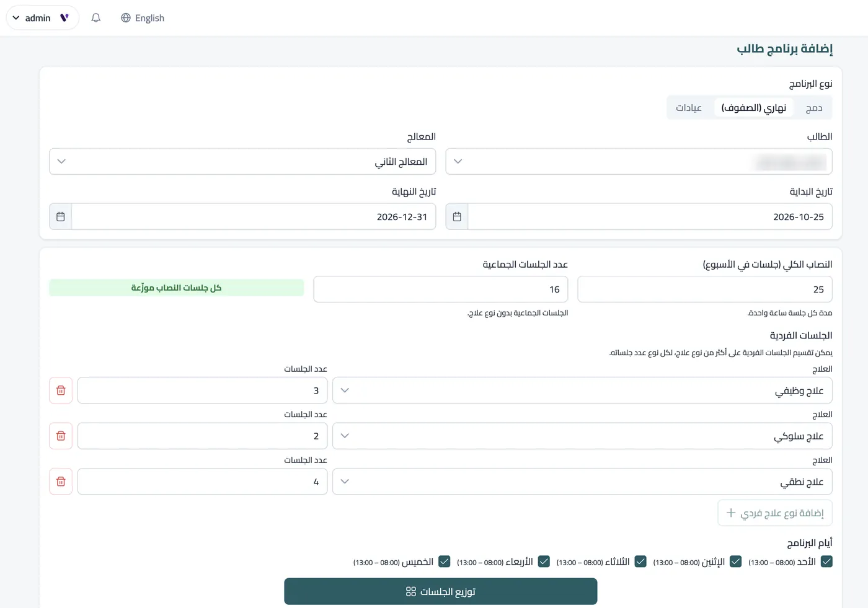Delete the علاج وظيفي therapy row
Screen dimensions: 868x608
click(61, 390)
